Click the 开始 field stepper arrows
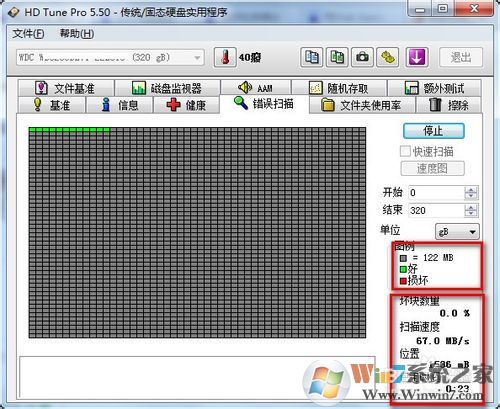500x409 pixels. pyautogui.click(x=471, y=193)
